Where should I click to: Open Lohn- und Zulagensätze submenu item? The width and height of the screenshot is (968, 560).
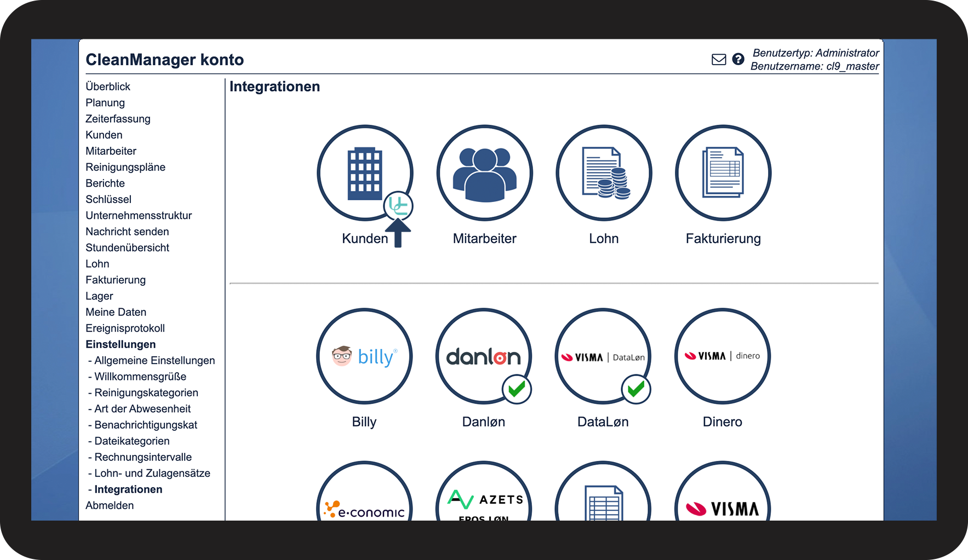[152, 473]
